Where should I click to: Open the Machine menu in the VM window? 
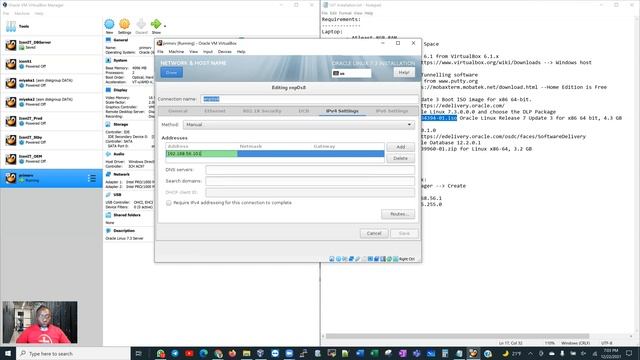pyautogui.click(x=176, y=52)
